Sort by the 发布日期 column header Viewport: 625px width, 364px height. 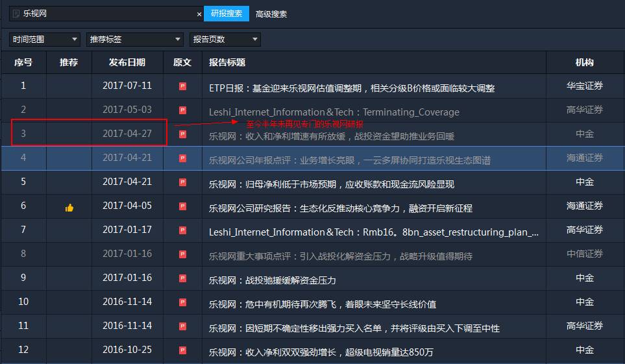pos(127,62)
